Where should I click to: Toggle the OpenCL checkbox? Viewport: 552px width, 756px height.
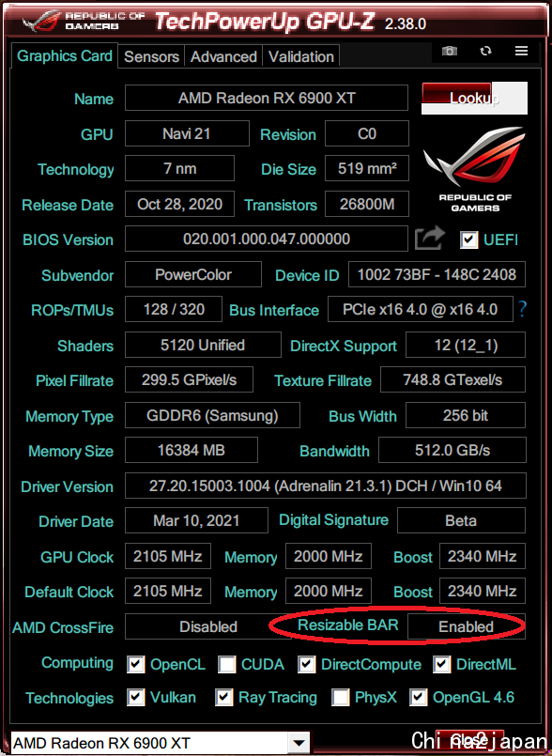click(136, 664)
